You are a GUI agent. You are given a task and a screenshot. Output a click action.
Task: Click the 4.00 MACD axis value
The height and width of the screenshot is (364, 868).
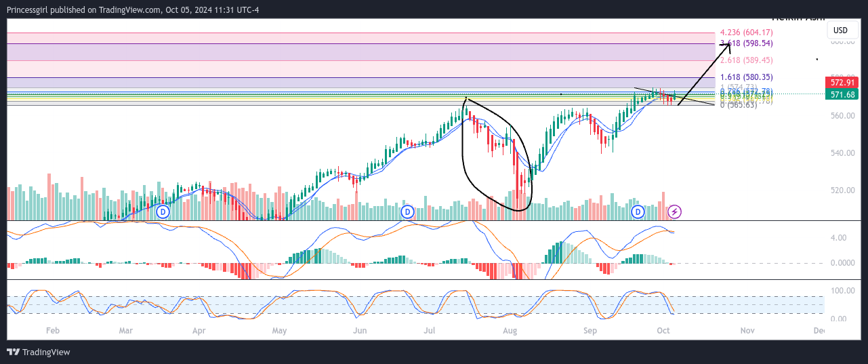[x=838, y=238]
